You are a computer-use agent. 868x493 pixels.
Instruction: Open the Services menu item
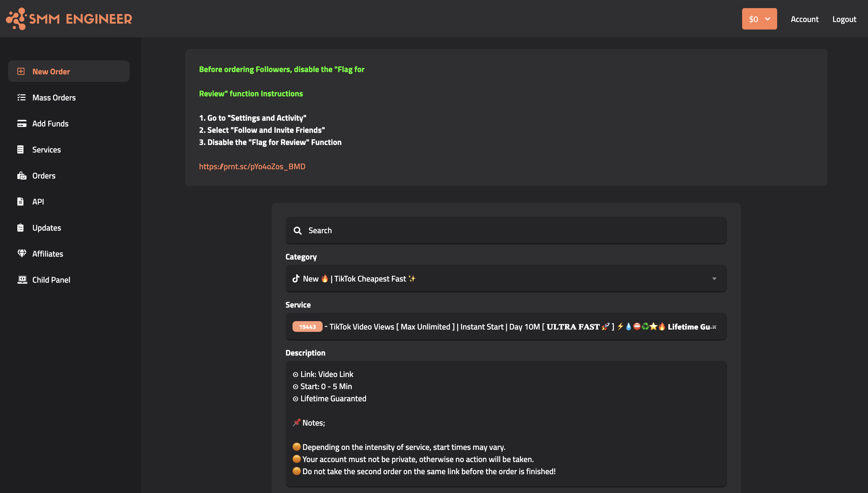click(46, 150)
